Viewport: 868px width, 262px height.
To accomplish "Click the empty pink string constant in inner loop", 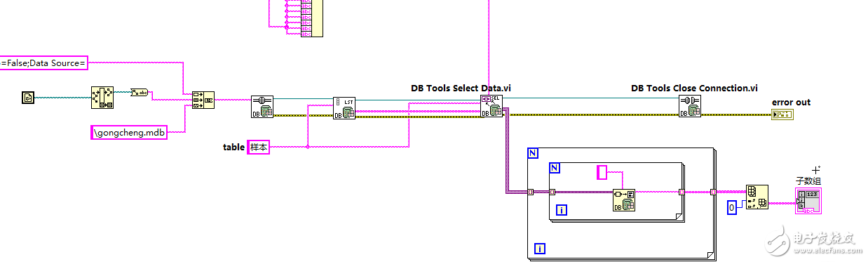I will coord(602,172).
